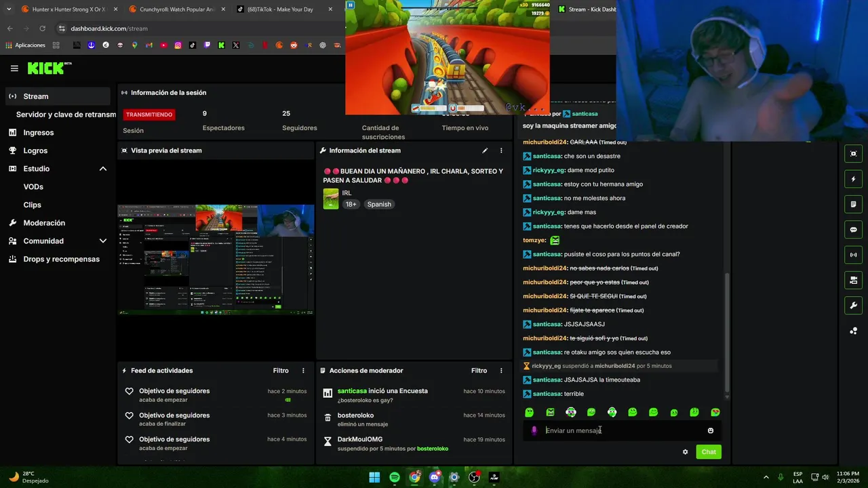Open the Filtro dropdown in Acciones de moderador
The height and width of the screenshot is (488, 868).
pyautogui.click(x=479, y=371)
